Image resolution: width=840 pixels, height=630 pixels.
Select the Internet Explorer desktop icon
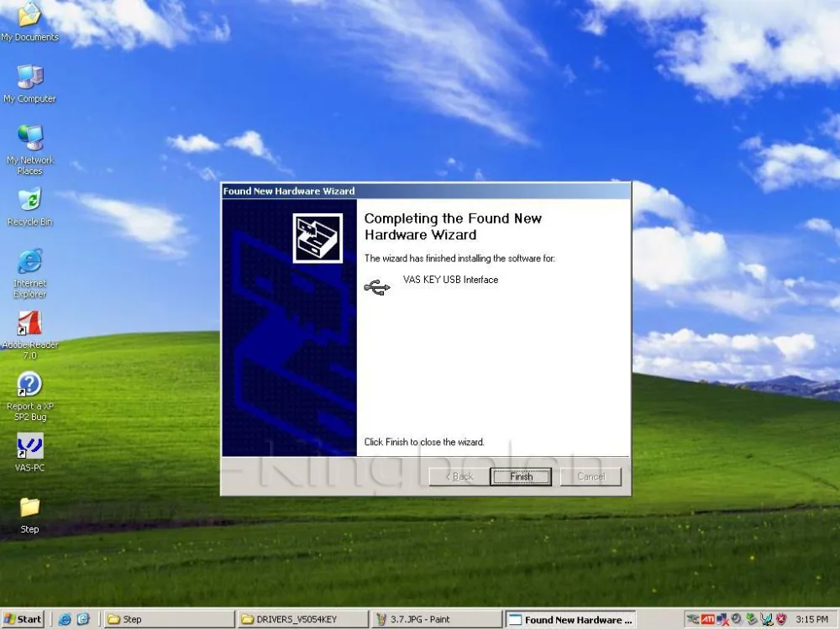[29, 273]
